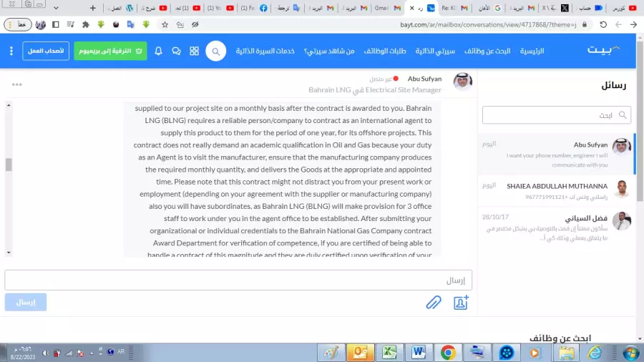Click the site padlock security icon
The width and height of the screenshot is (644, 362).
(x=585, y=24)
